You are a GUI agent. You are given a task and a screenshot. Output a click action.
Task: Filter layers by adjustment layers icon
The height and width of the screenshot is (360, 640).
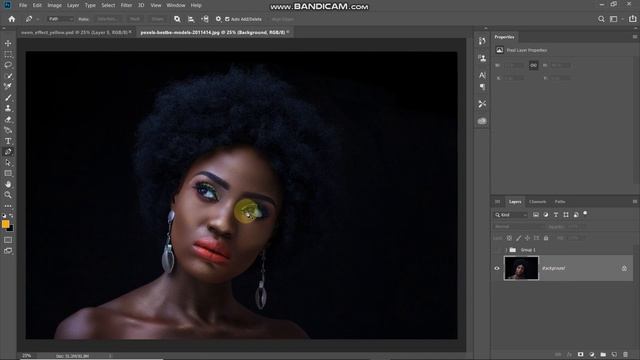click(546, 215)
